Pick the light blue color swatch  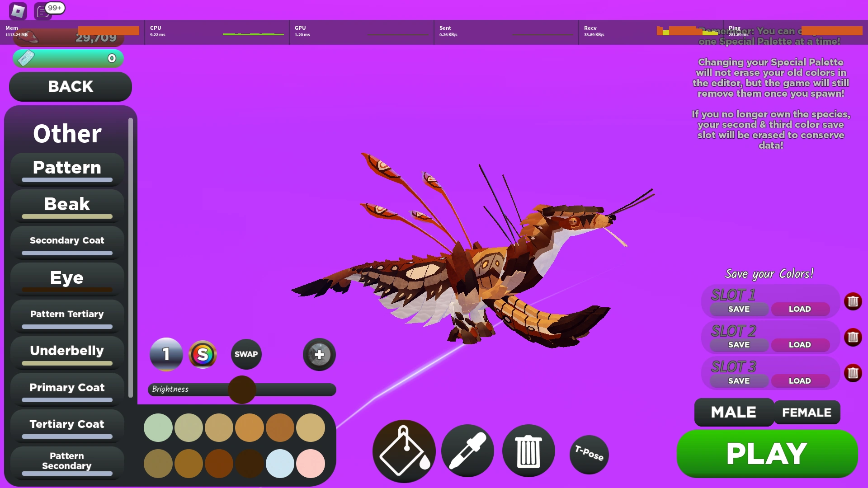point(280,463)
